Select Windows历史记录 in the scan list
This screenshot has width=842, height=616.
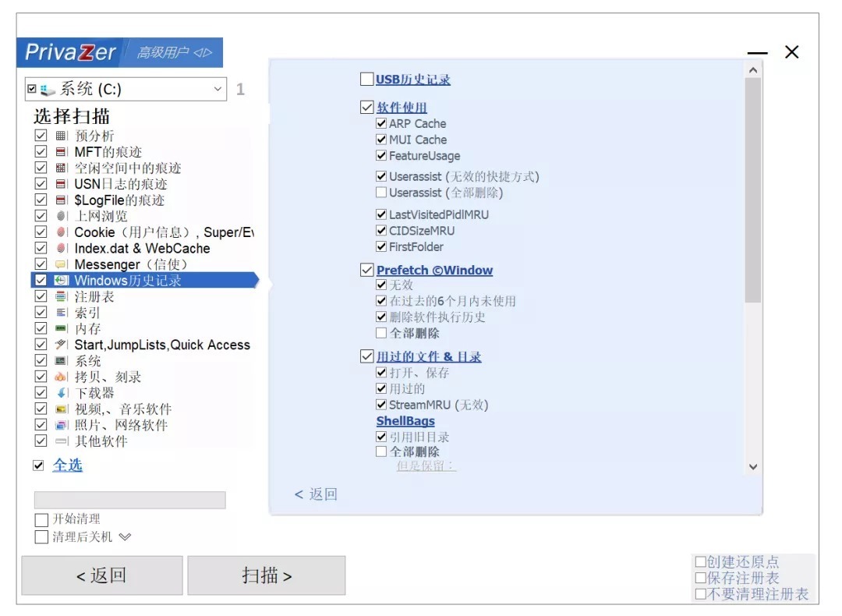(x=127, y=281)
